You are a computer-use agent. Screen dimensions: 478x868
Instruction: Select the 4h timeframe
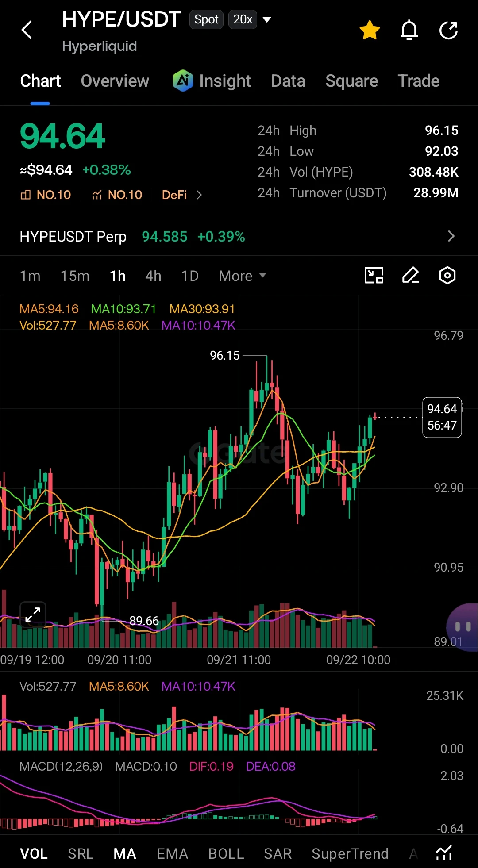pos(153,276)
